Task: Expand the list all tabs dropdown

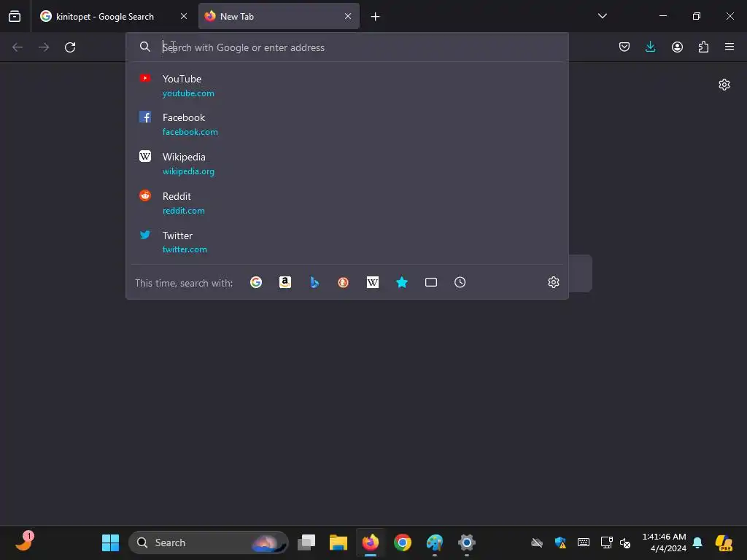Action: [x=602, y=16]
